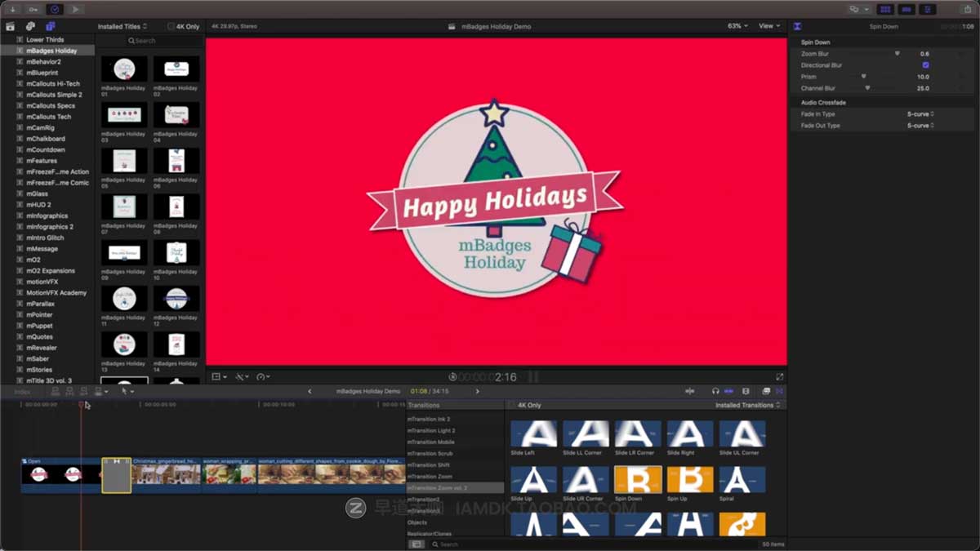980x551 pixels.
Task: Select the mCountdown category
Action: coord(46,149)
